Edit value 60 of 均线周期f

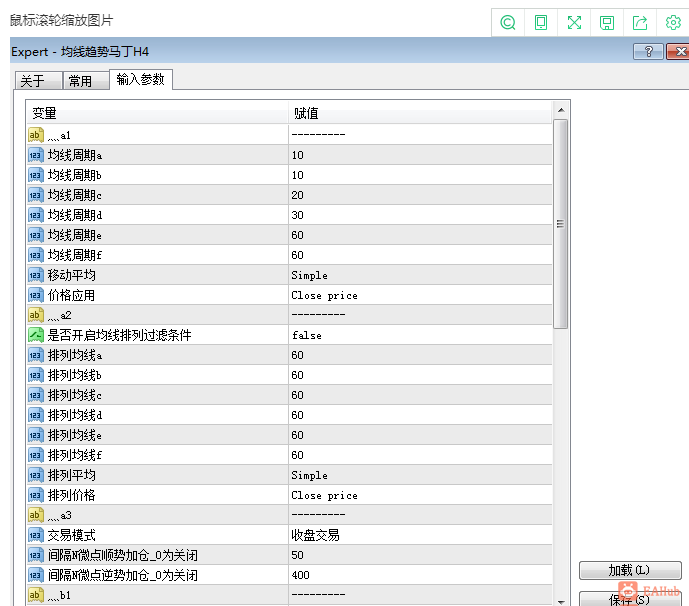click(x=420, y=255)
